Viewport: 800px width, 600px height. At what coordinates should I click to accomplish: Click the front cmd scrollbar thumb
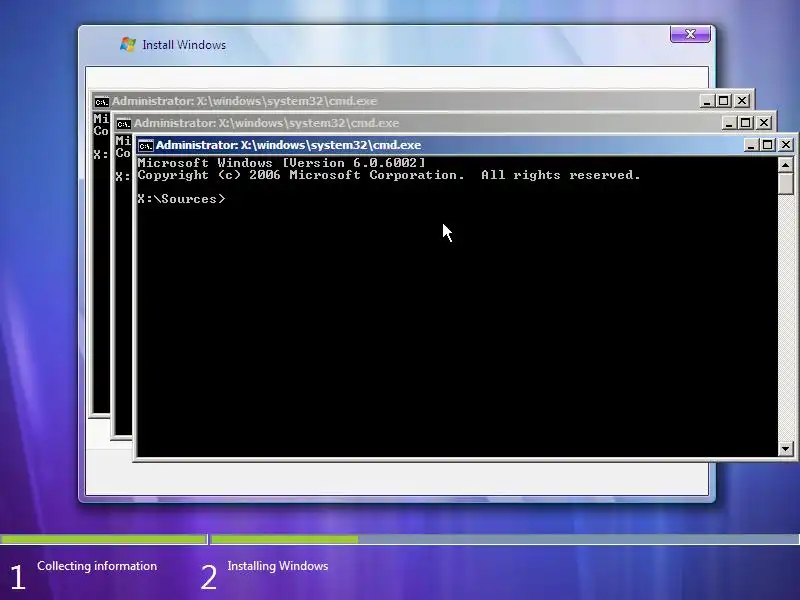pyautogui.click(x=785, y=183)
